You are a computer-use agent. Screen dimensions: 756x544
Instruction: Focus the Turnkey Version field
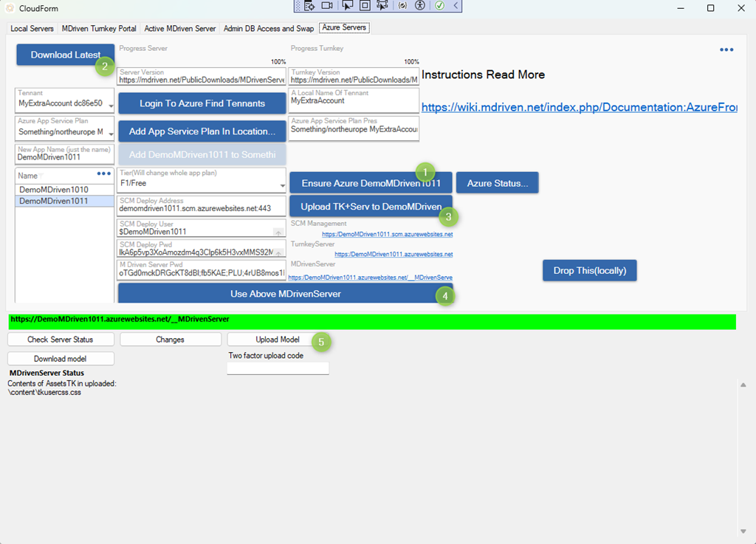pyautogui.click(x=354, y=77)
